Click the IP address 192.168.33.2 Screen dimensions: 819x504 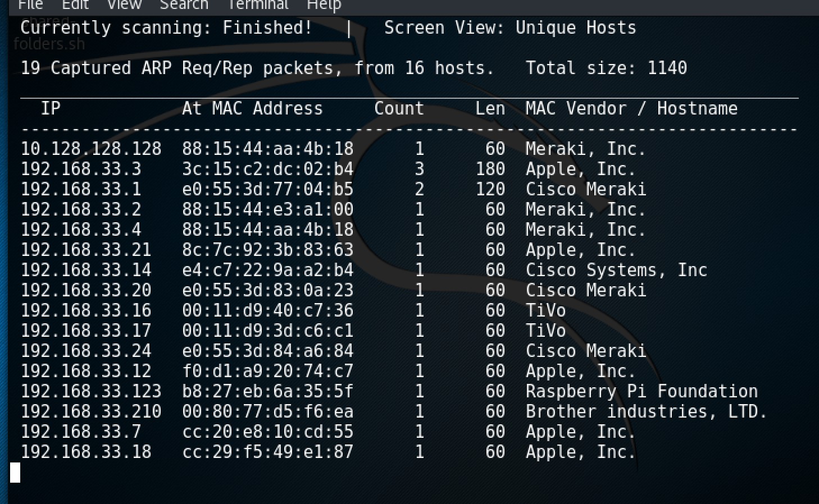point(81,209)
